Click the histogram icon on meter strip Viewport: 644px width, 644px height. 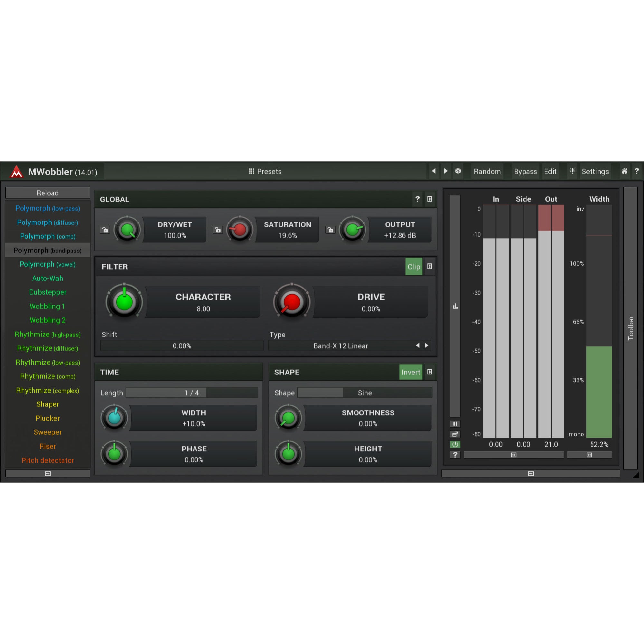click(x=455, y=306)
